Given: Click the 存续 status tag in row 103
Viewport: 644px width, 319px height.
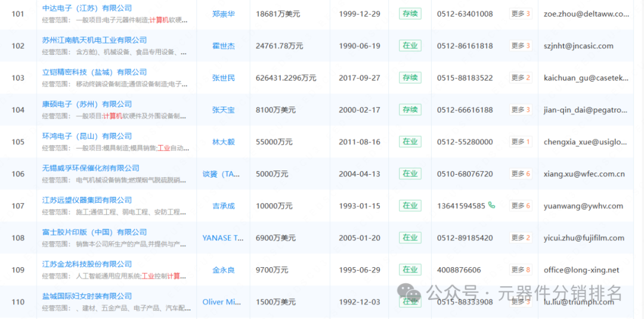Looking at the screenshot, I should tap(410, 78).
